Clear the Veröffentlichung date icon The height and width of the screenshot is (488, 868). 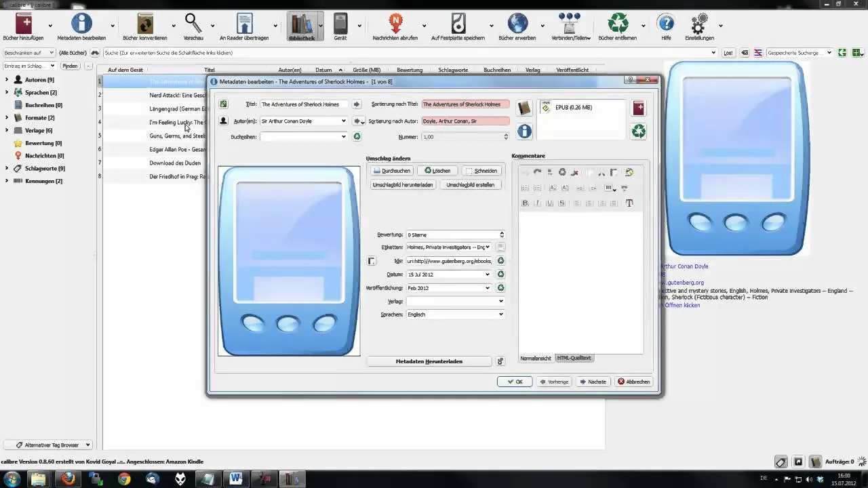[500, 288]
